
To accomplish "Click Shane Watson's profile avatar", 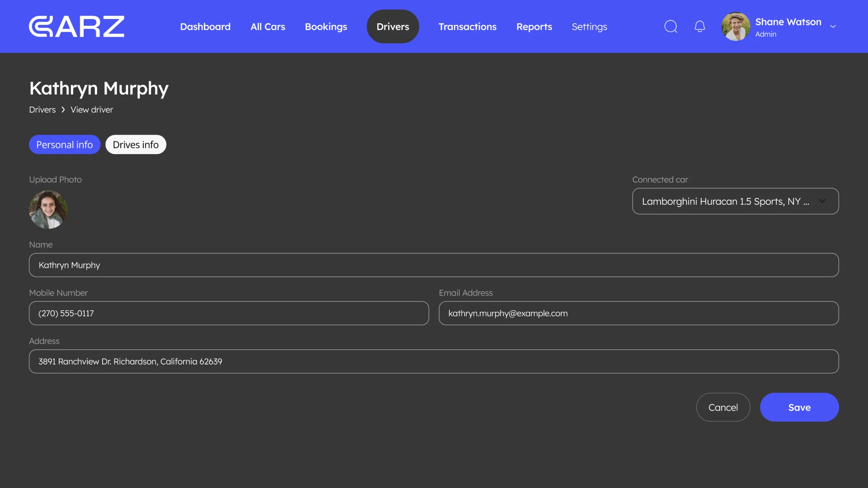I will (735, 26).
